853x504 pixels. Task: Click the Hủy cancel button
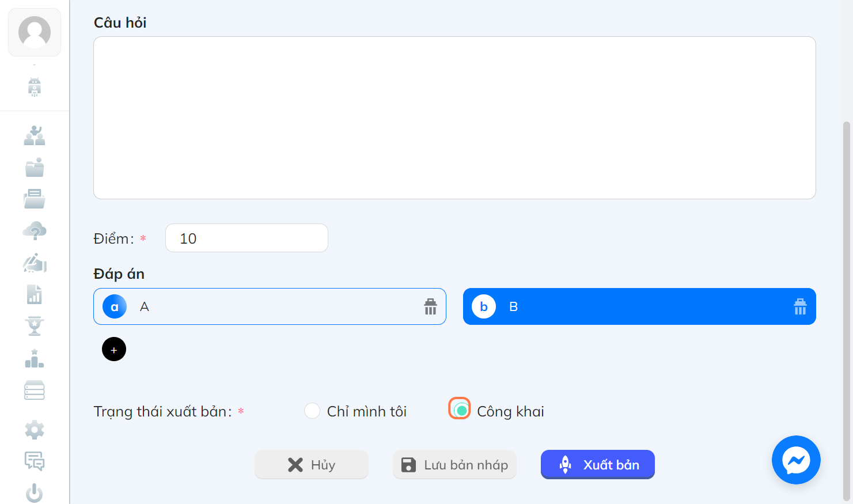(x=312, y=464)
